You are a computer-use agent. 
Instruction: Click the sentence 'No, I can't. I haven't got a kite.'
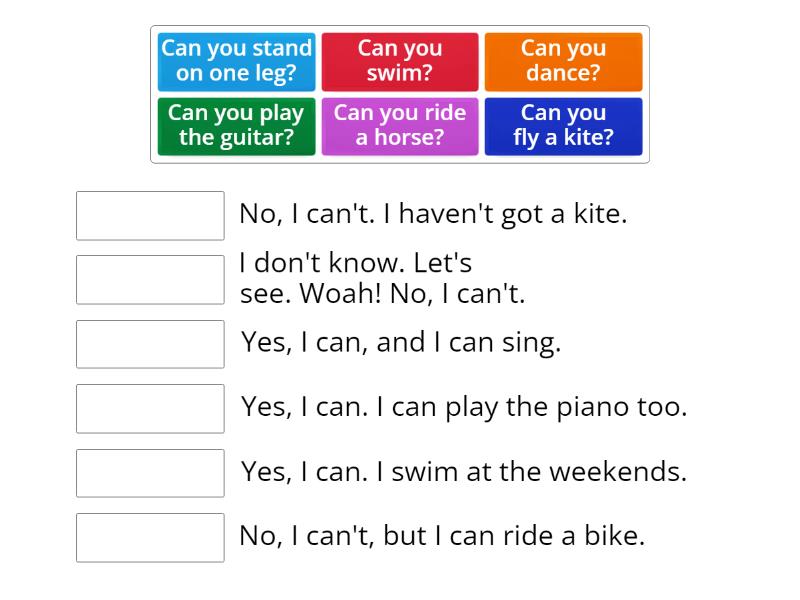pos(430,212)
